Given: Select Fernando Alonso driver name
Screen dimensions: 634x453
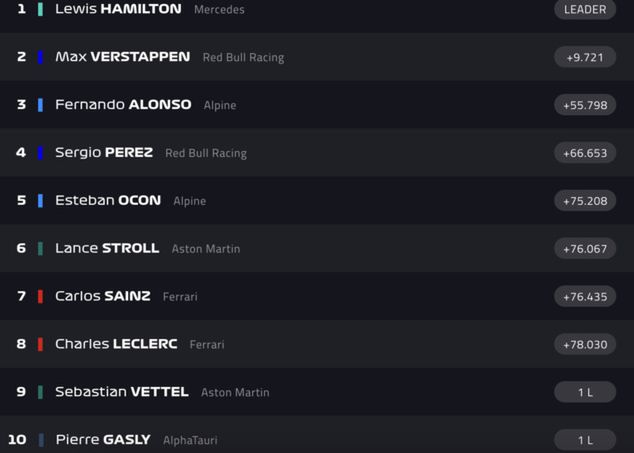Looking at the screenshot, I should (123, 105).
